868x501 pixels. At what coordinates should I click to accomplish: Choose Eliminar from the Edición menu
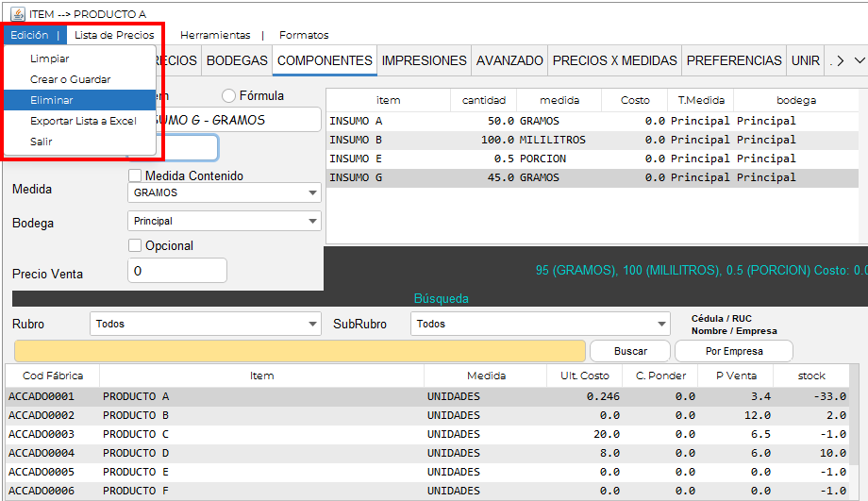(52, 100)
